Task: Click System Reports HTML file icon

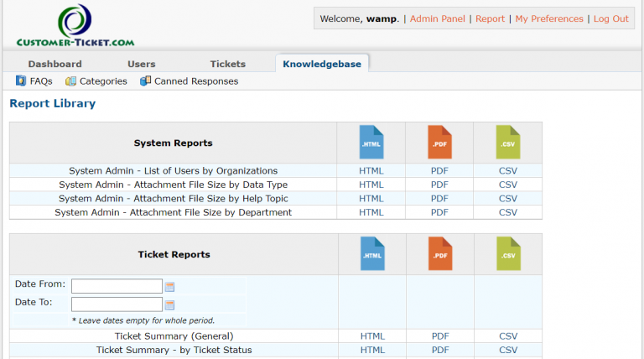Action: [371, 142]
